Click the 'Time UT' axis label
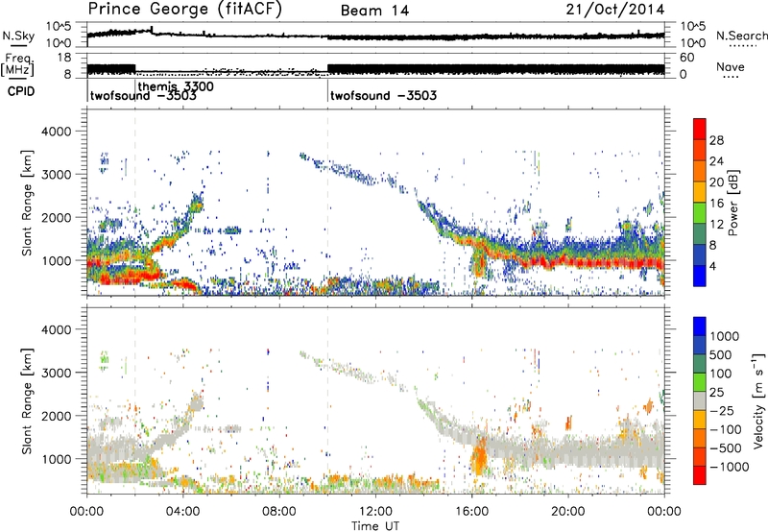This screenshot has width=768, height=532. pos(375,526)
